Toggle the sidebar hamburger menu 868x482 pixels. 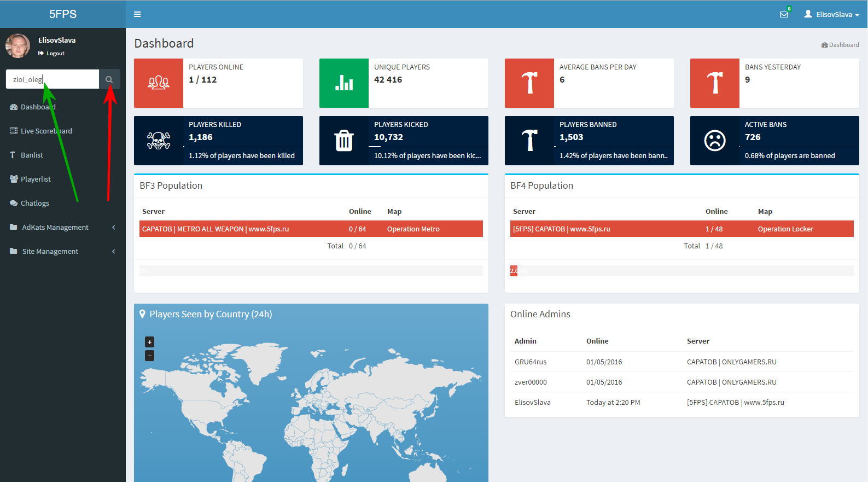137,14
